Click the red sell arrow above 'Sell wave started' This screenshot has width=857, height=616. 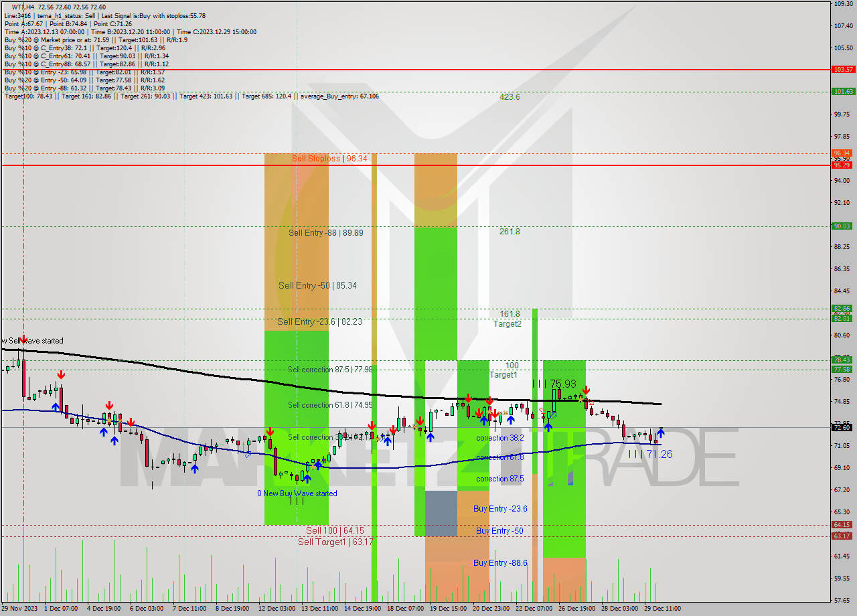click(x=23, y=339)
